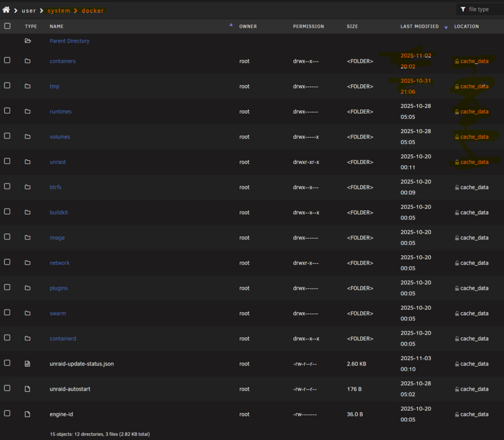Check the box for containers folder

click(7, 60)
